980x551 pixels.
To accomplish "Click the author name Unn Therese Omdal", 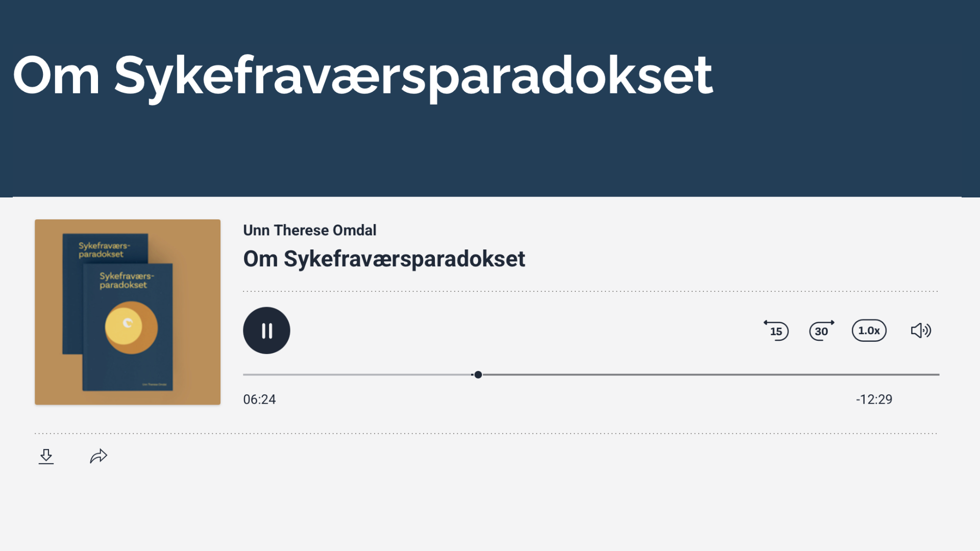I will point(309,230).
